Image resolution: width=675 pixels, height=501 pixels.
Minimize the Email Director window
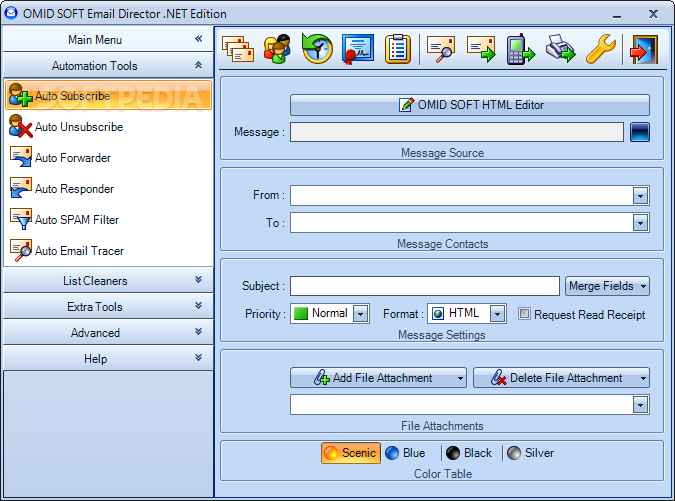coord(617,15)
